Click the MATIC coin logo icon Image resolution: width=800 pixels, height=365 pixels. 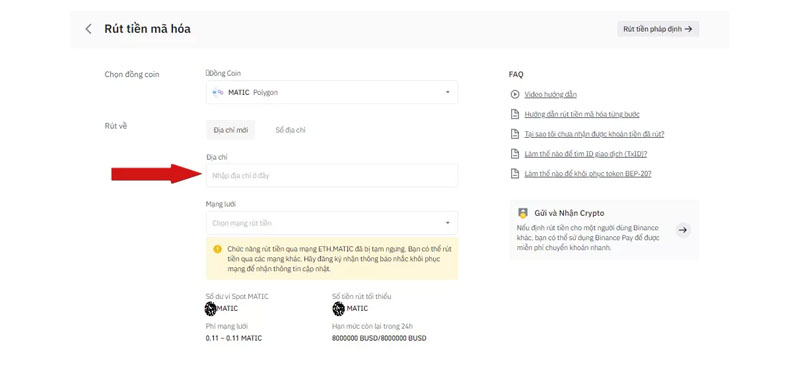point(218,92)
